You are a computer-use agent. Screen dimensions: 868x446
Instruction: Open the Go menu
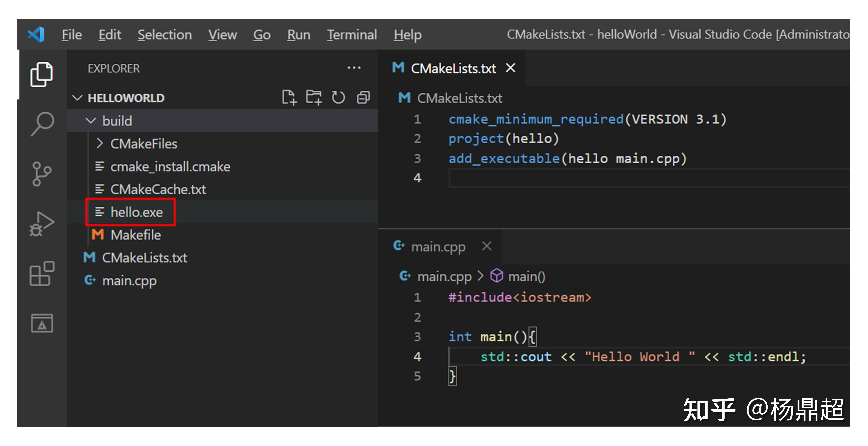[x=262, y=35]
